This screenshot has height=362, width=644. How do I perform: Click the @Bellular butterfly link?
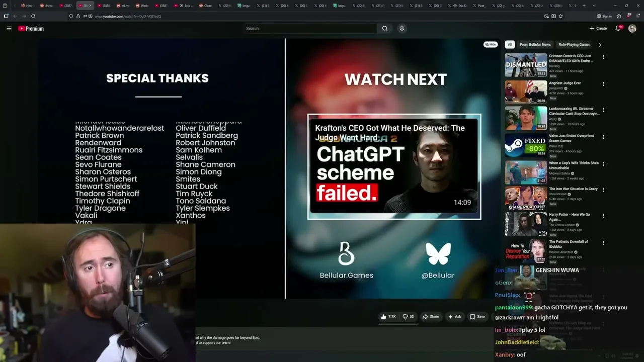pos(438,260)
